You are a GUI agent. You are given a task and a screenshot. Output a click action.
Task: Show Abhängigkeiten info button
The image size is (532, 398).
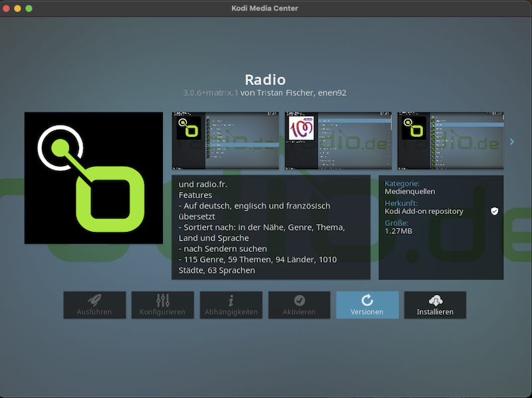click(231, 305)
